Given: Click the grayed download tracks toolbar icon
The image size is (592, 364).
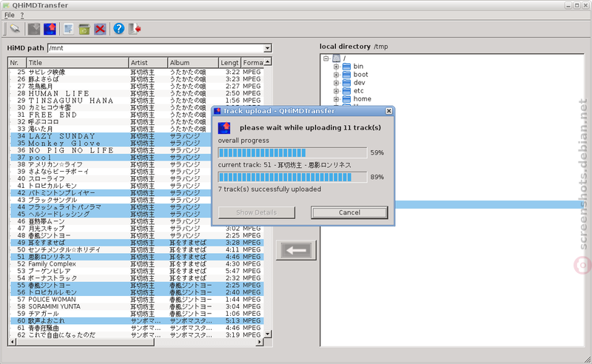Looking at the screenshot, I should click(x=34, y=29).
